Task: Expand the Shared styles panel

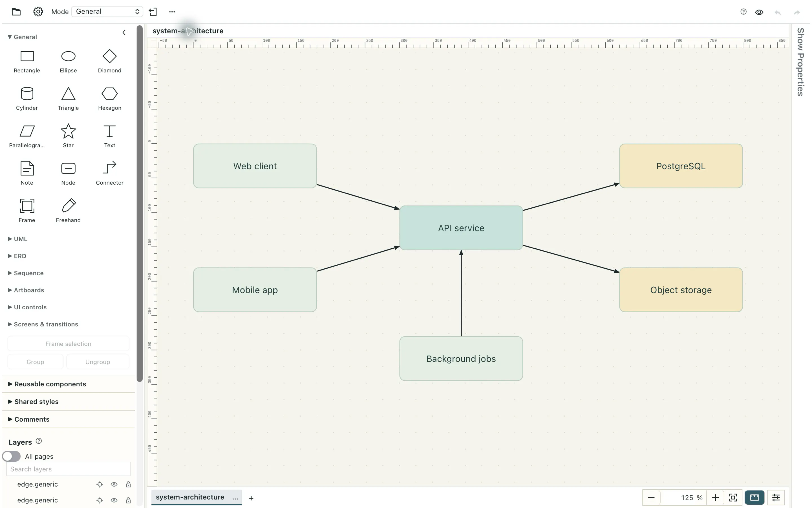Action: [69, 402]
